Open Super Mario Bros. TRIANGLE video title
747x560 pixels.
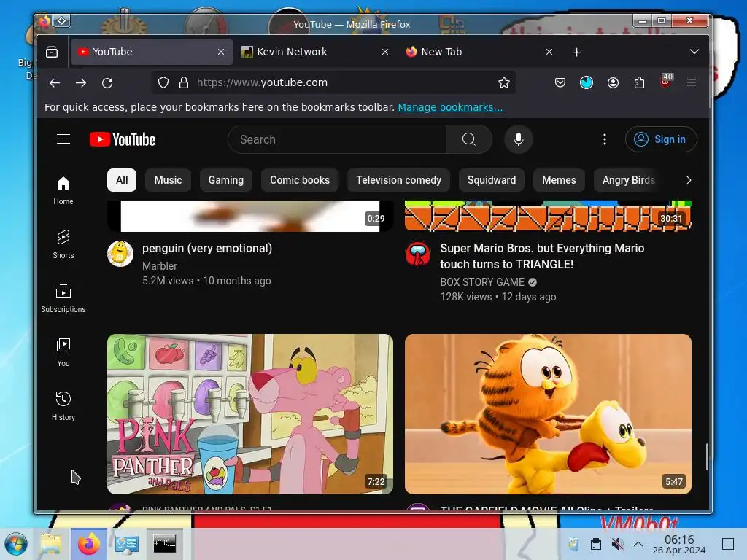coord(542,256)
